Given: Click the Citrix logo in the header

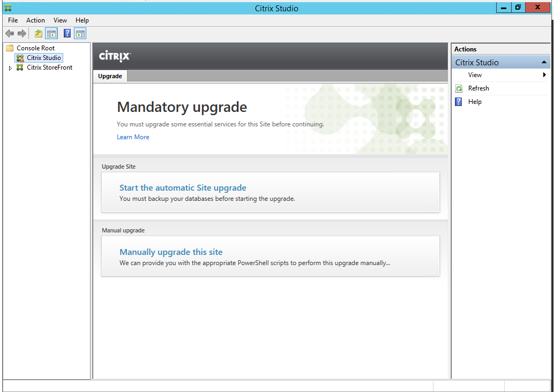Looking at the screenshot, I should click(x=115, y=56).
